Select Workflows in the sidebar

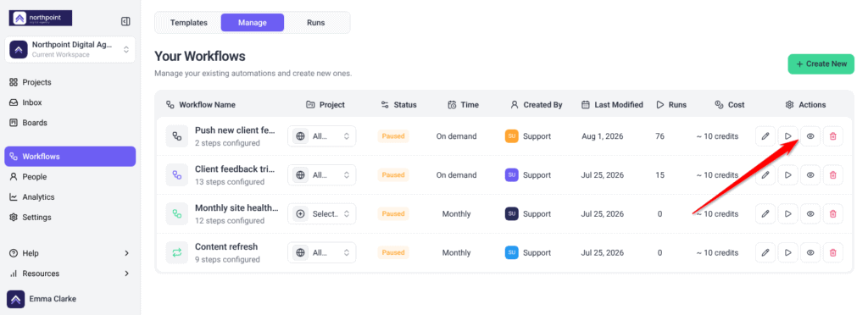point(70,157)
